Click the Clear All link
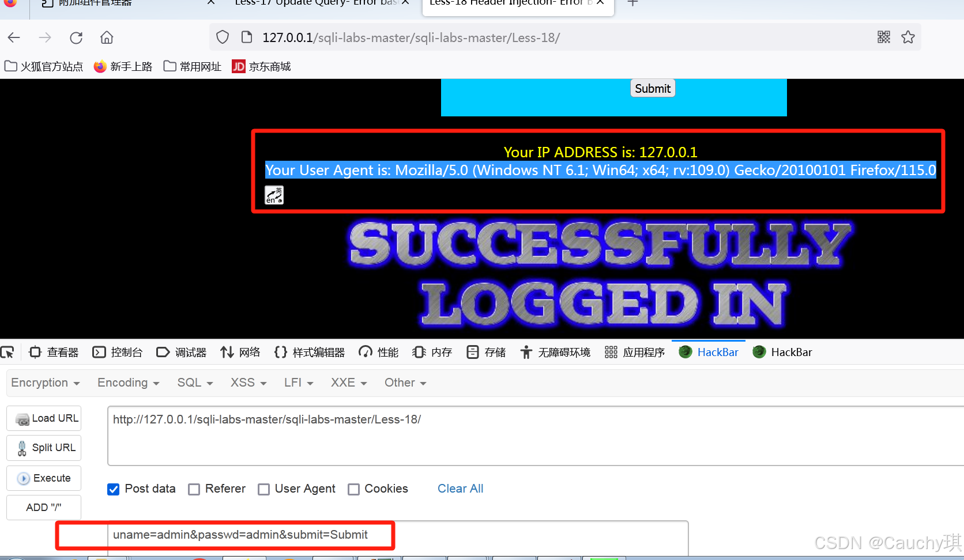Viewport: 964px width, 560px height. (460, 489)
